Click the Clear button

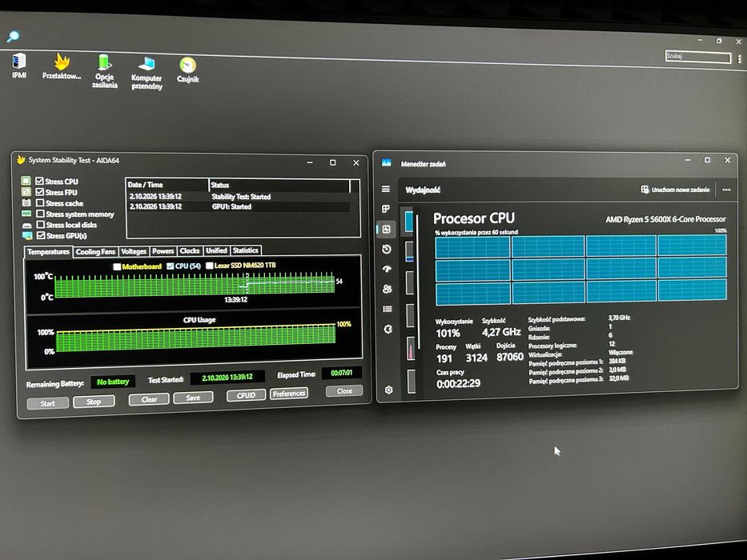pos(149,399)
